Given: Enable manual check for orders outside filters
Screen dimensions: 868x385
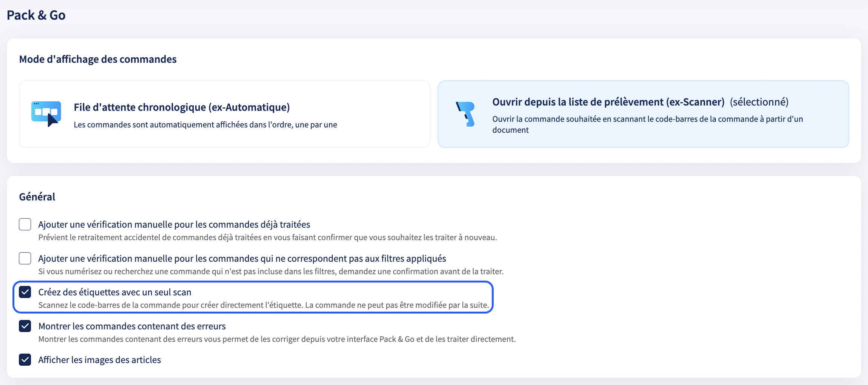Looking at the screenshot, I should coord(25,258).
